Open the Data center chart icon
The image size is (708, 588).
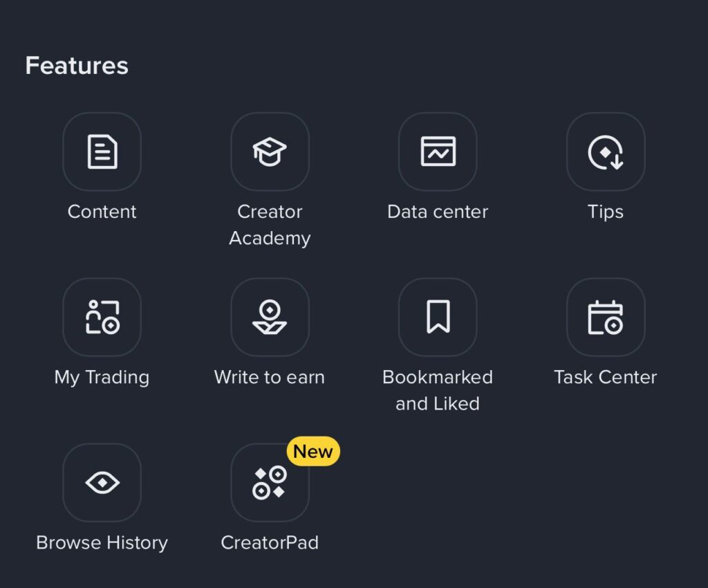pos(438,151)
